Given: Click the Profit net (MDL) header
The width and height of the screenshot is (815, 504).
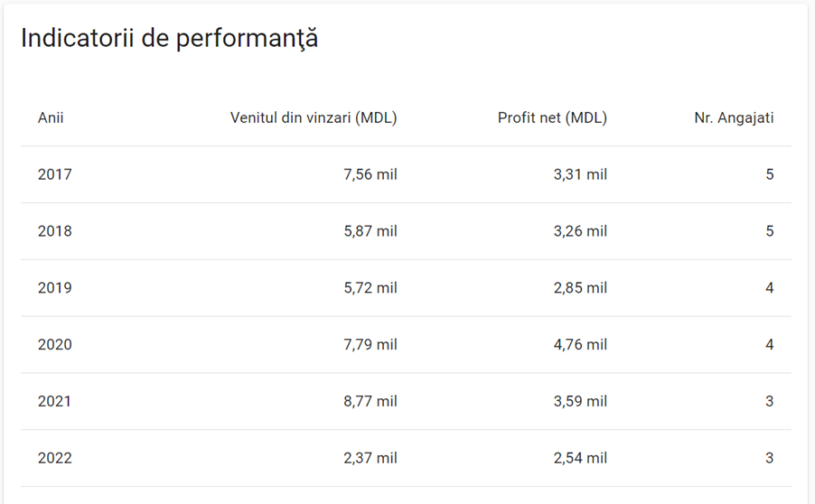Looking at the screenshot, I should click(552, 118).
